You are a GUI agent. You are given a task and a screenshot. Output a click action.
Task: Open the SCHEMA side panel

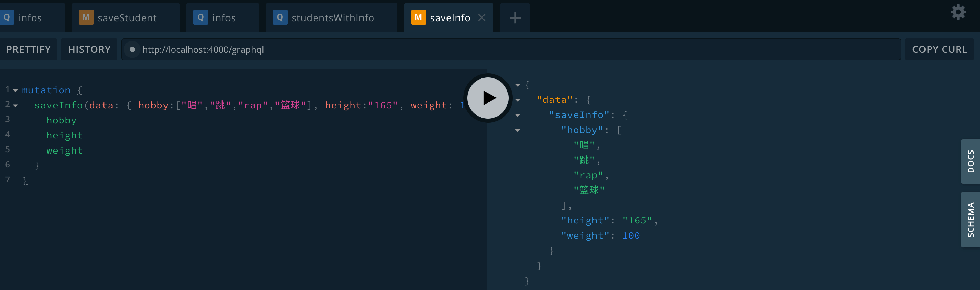(970, 220)
